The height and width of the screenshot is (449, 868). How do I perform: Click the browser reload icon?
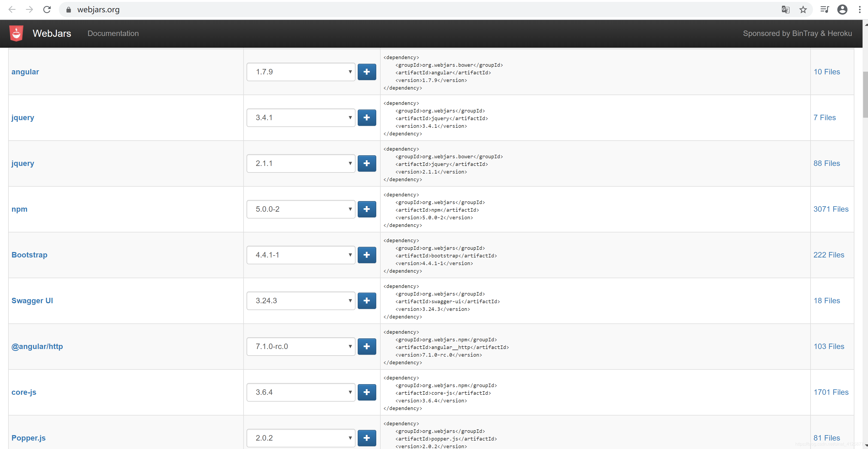pos(47,10)
